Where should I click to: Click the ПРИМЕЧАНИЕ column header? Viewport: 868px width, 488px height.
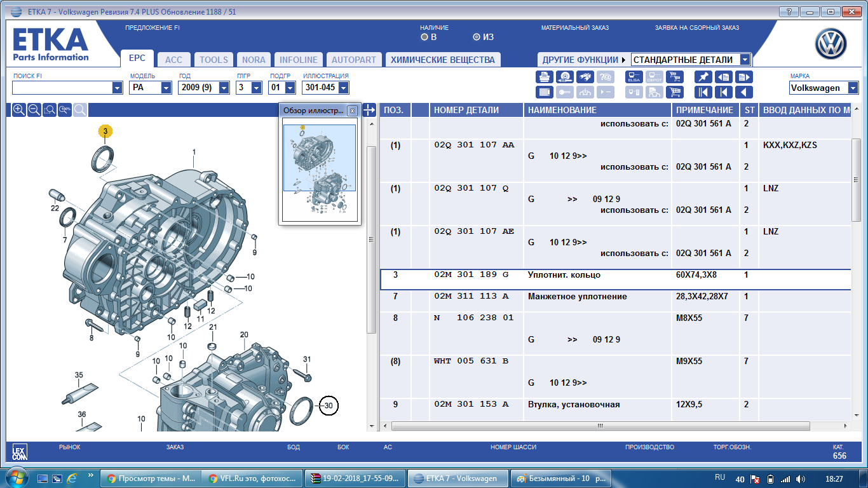click(x=705, y=110)
